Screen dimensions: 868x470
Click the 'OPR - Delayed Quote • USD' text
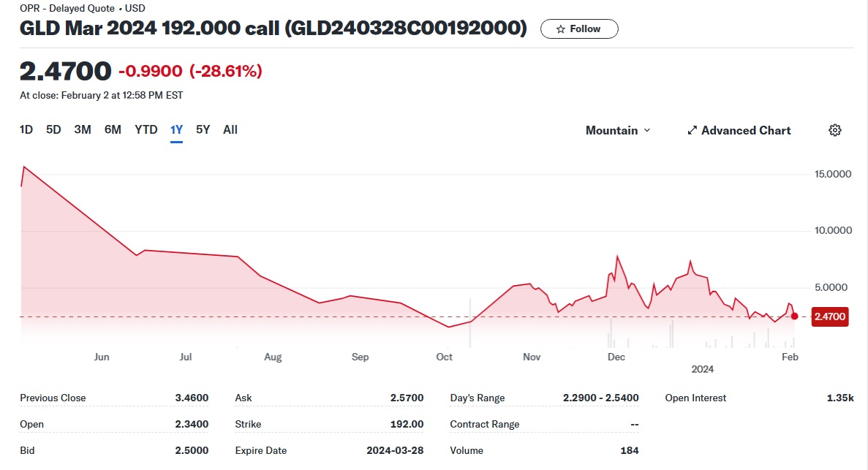click(x=83, y=8)
